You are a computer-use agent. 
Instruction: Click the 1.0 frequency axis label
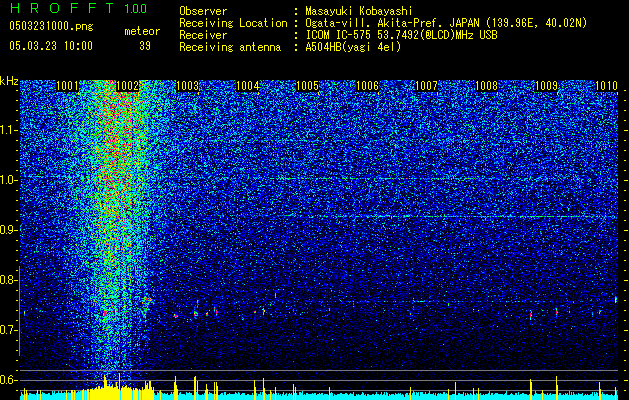(x=8, y=180)
